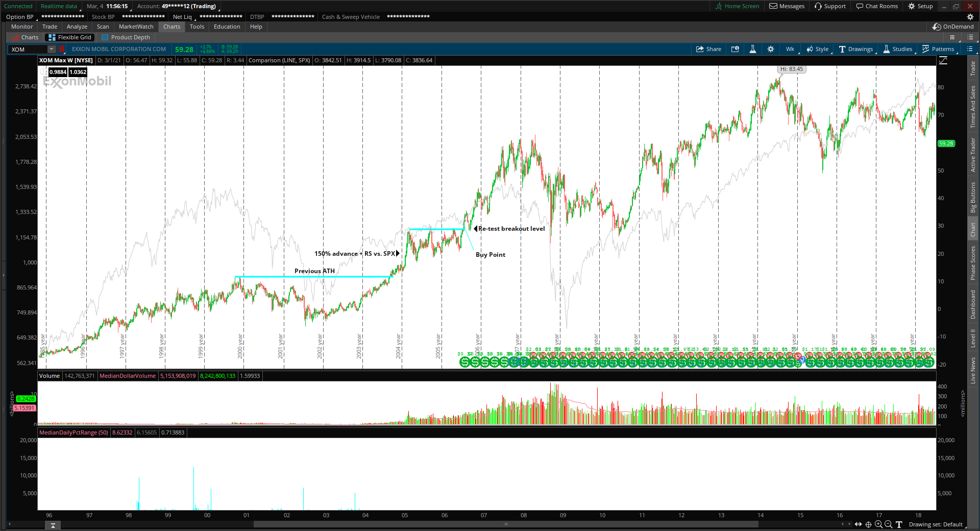
Task: Open the Help tab
Action: [x=256, y=27]
